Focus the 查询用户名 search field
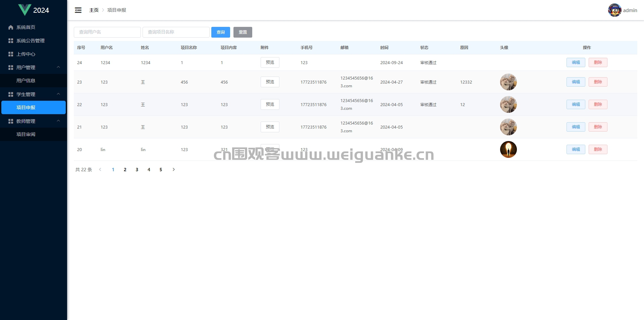Viewport: 644px width, 320px height. [107, 32]
